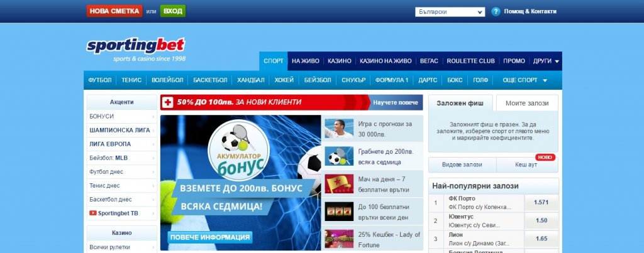Click the Акумулатор бонус circle badge

tap(238, 150)
